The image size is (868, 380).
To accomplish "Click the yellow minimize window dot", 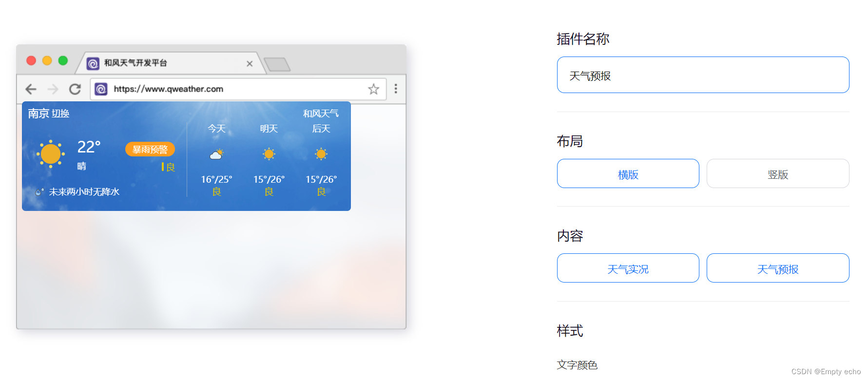I will point(47,60).
